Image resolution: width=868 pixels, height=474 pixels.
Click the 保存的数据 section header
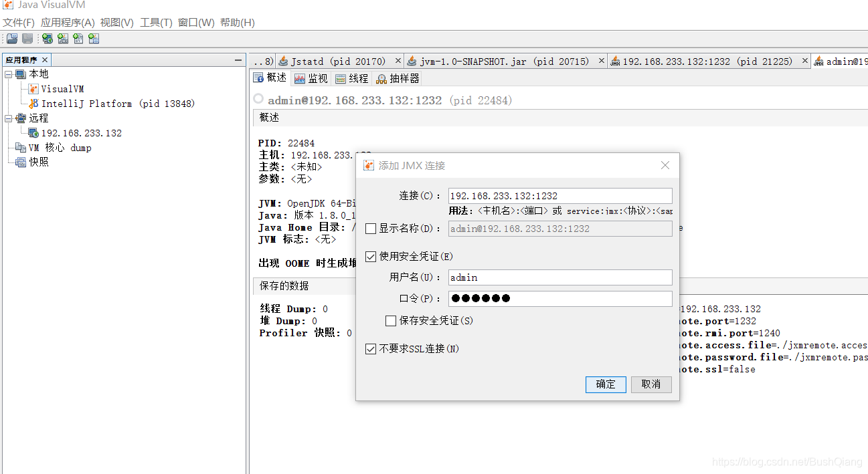click(284, 285)
